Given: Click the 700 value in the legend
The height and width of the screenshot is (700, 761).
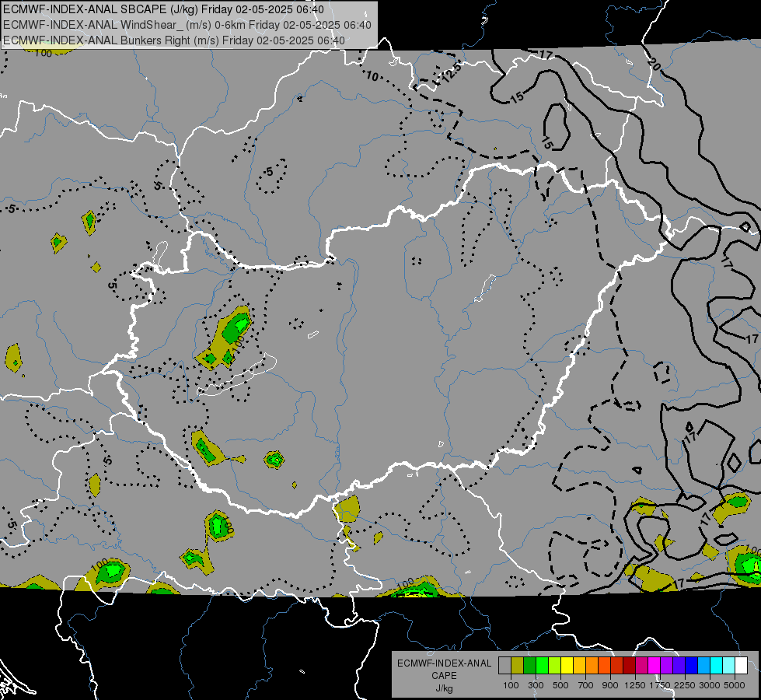Looking at the screenshot, I should click(x=586, y=685).
